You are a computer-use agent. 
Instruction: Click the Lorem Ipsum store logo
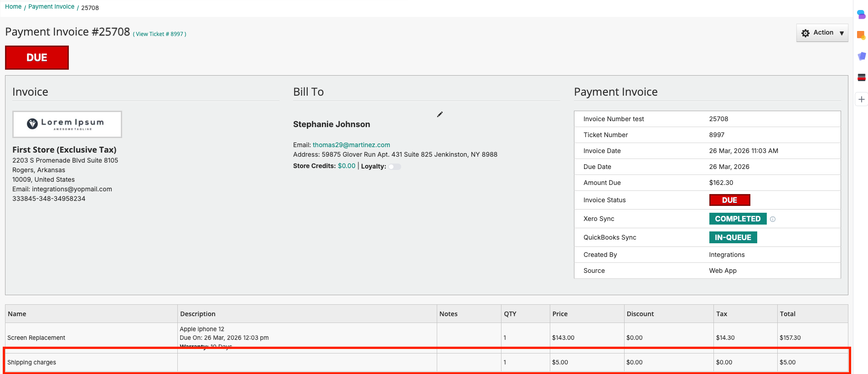[x=67, y=124]
